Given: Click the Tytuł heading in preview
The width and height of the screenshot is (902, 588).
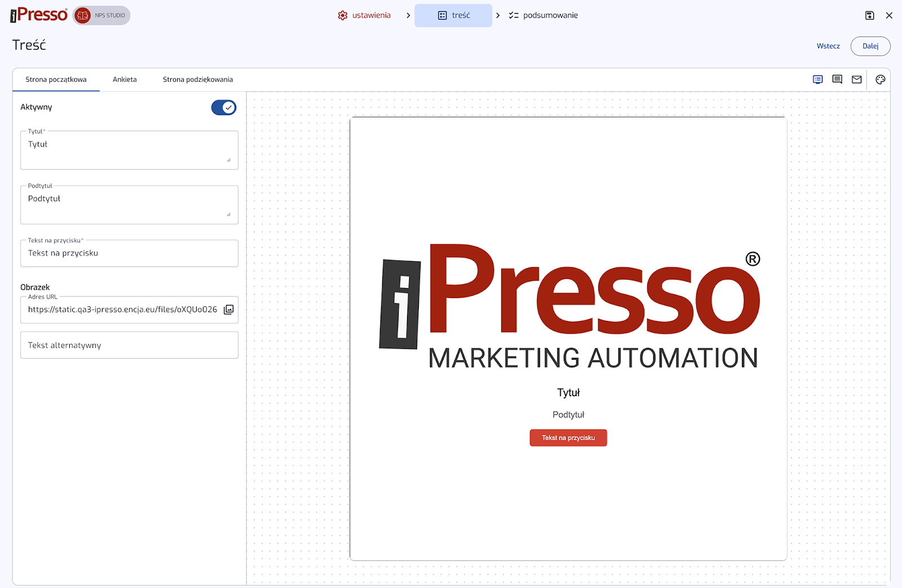Looking at the screenshot, I should [568, 392].
